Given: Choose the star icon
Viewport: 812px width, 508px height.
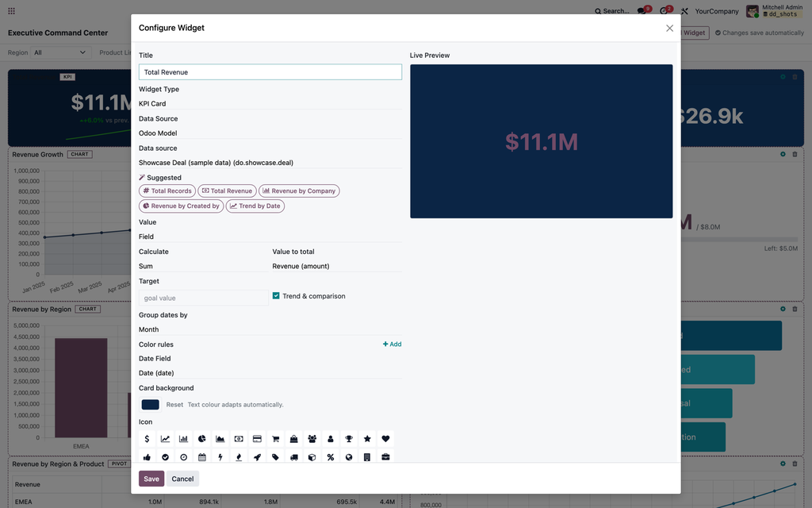Looking at the screenshot, I should 367,438.
